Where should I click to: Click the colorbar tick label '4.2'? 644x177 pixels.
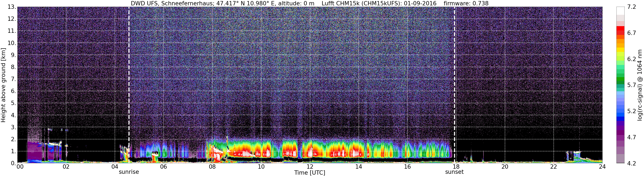[632, 163]
